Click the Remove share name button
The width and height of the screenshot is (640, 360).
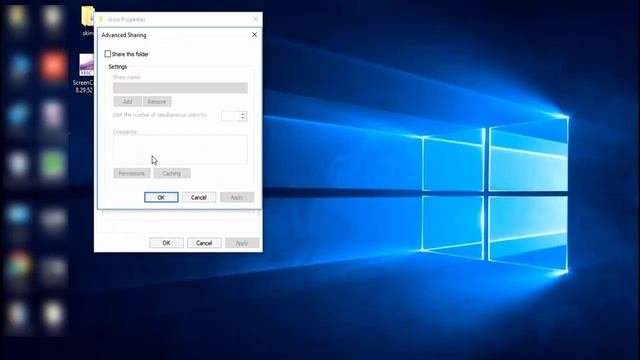pos(157,102)
